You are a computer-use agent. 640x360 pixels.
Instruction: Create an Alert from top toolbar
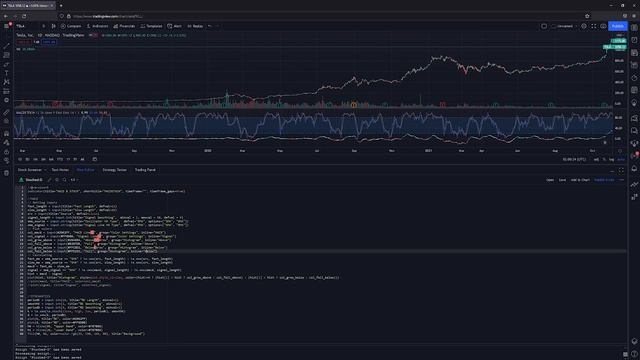pos(174,26)
